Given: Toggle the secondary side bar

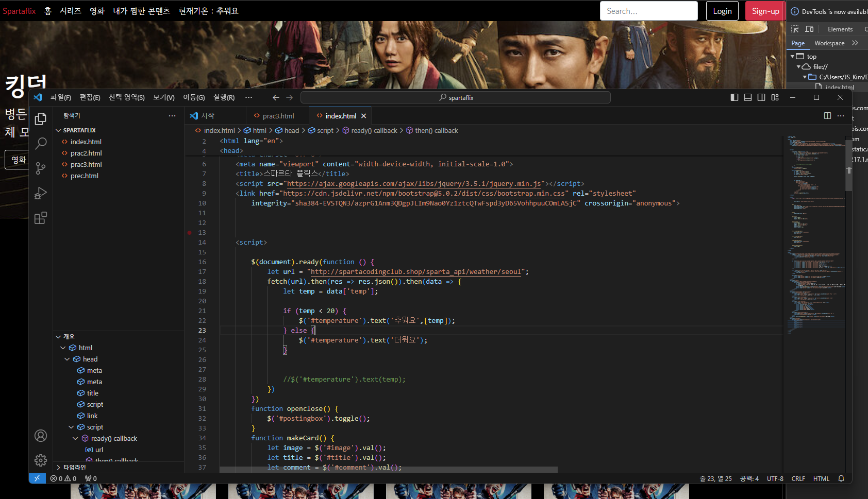Looking at the screenshot, I should click(x=761, y=97).
